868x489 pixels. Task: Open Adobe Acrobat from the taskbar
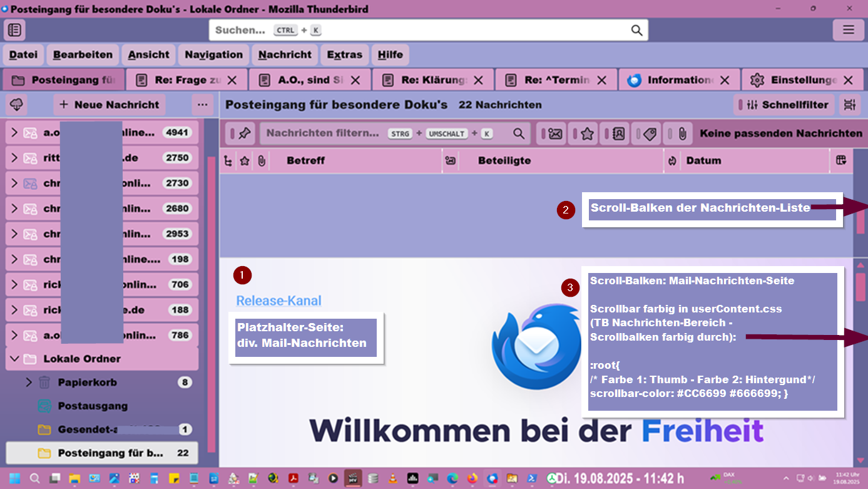(x=293, y=478)
